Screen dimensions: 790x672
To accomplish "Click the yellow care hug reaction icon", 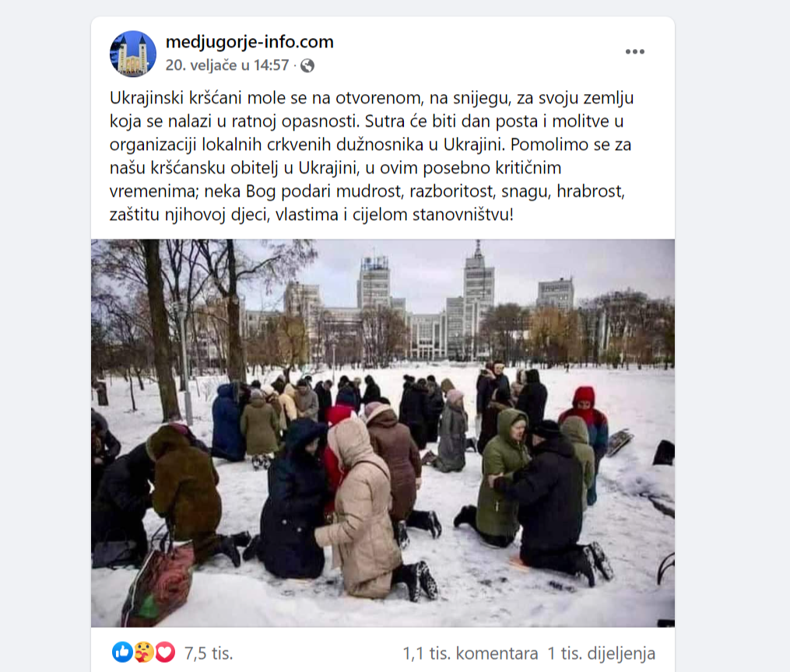I will [143, 653].
